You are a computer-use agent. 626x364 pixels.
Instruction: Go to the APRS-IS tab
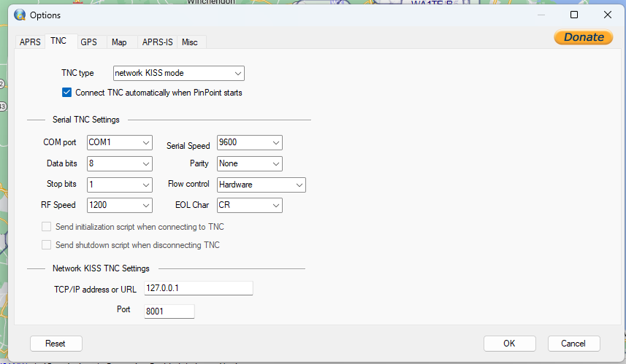pos(157,42)
